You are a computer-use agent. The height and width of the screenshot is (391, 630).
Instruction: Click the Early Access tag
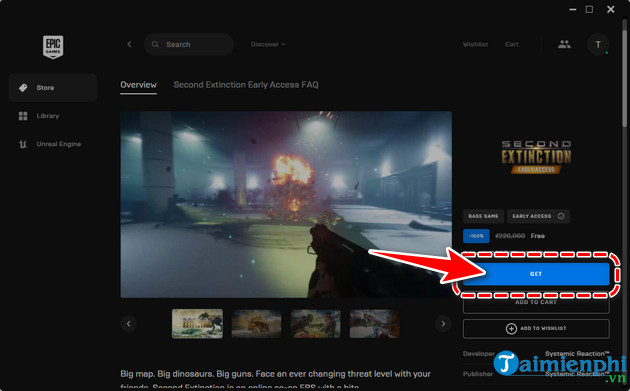[x=538, y=216]
